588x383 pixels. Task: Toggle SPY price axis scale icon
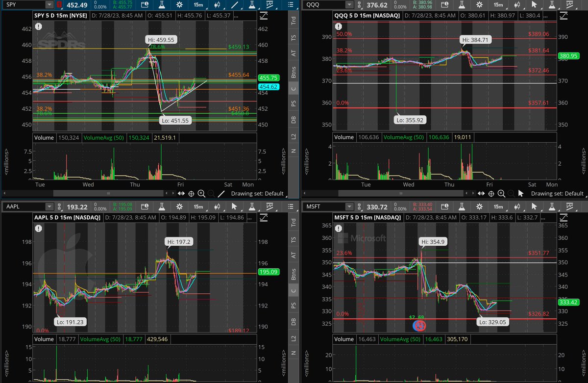click(x=265, y=16)
